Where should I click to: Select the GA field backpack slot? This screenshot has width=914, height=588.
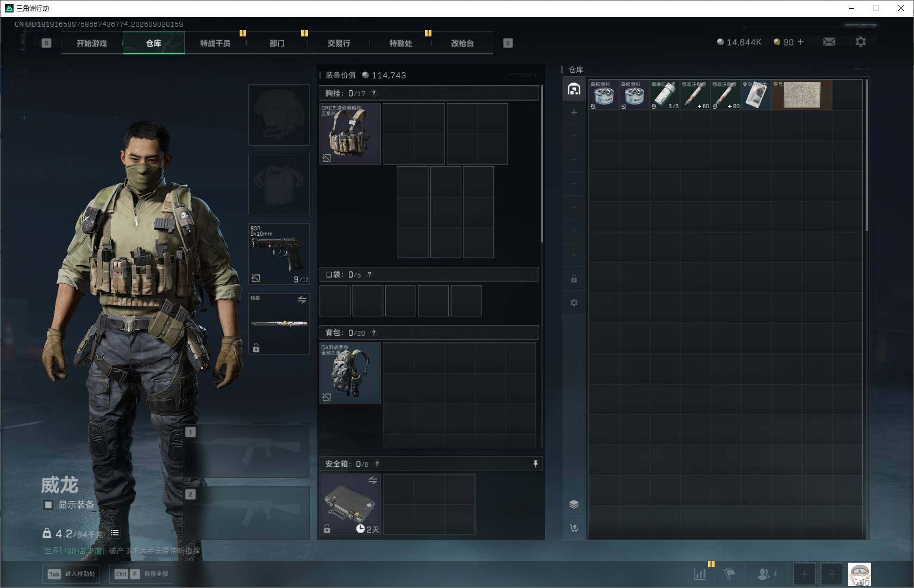350,373
